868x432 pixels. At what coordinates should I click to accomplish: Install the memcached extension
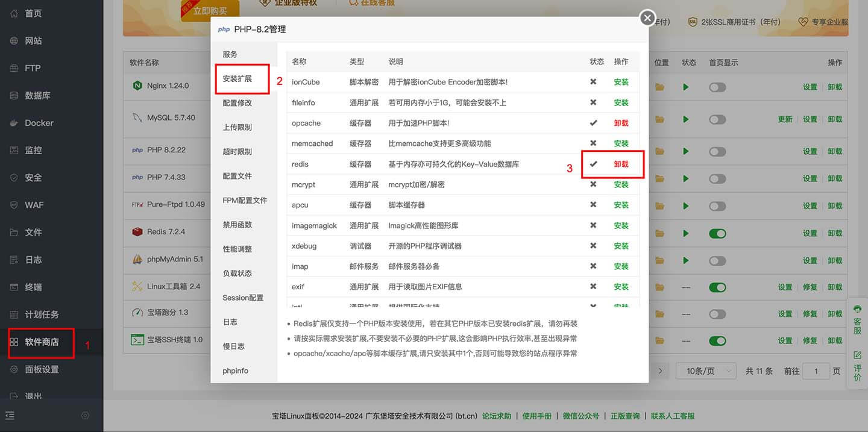[621, 143]
